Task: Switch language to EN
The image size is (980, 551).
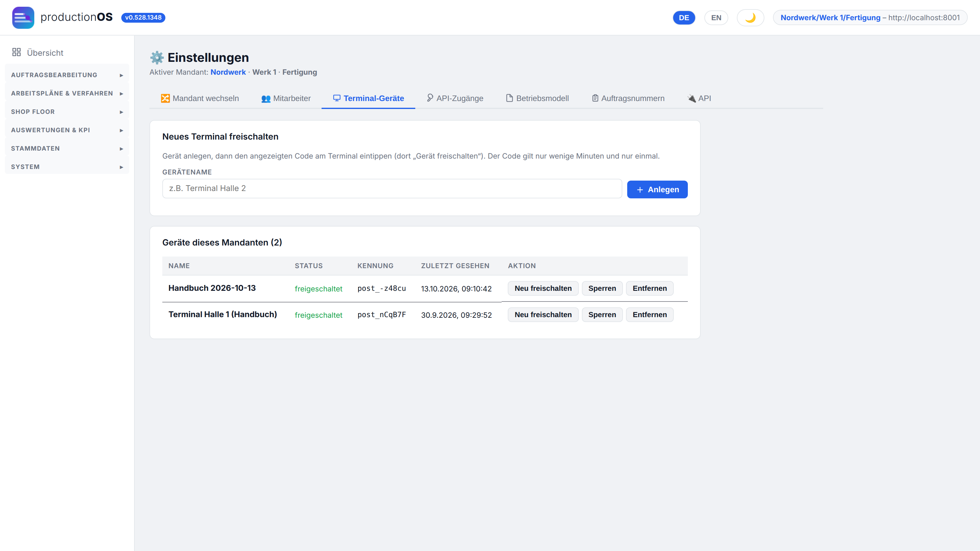Action: tap(716, 17)
